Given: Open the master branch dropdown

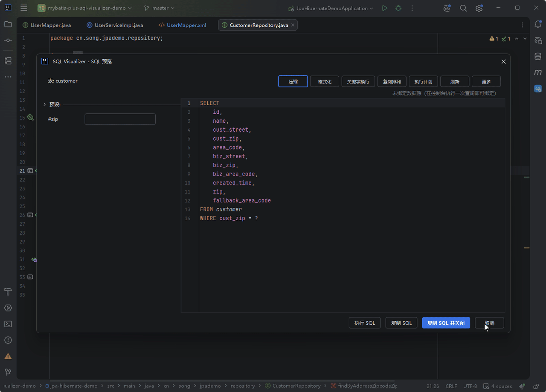Looking at the screenshot, I should tap(159, 8).
